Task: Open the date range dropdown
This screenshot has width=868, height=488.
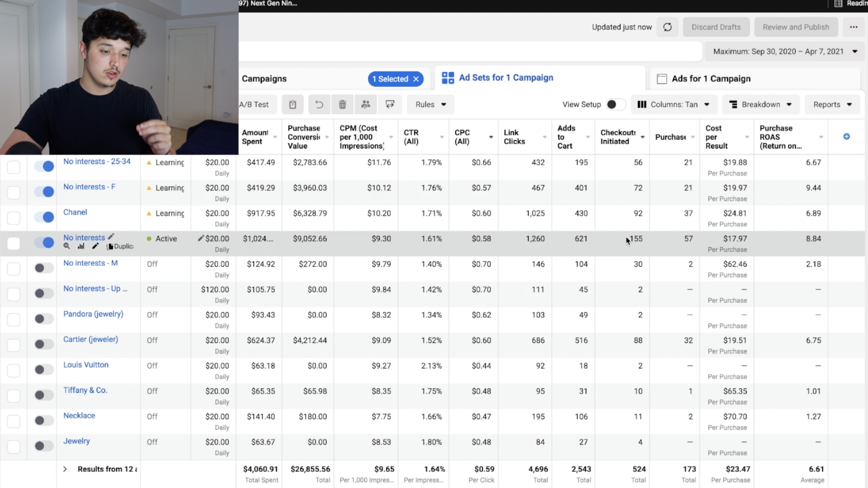Action: tap(785, 51)
